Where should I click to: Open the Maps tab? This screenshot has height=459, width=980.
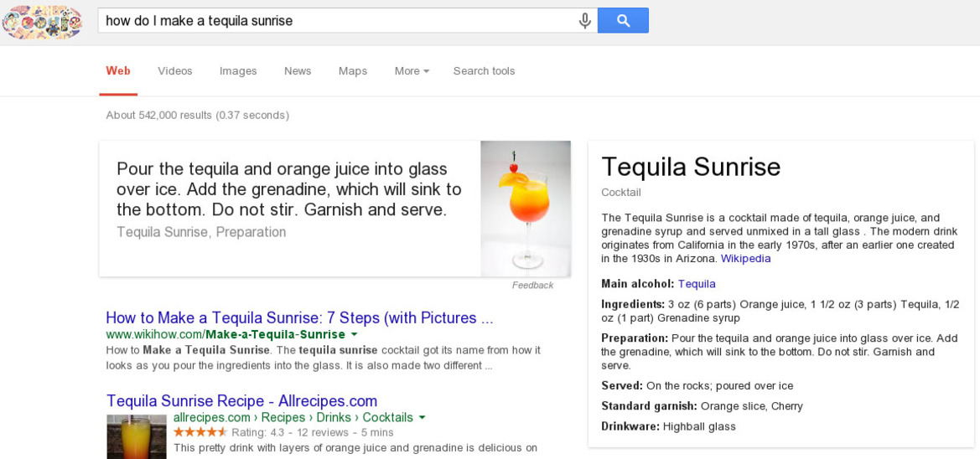353,70
